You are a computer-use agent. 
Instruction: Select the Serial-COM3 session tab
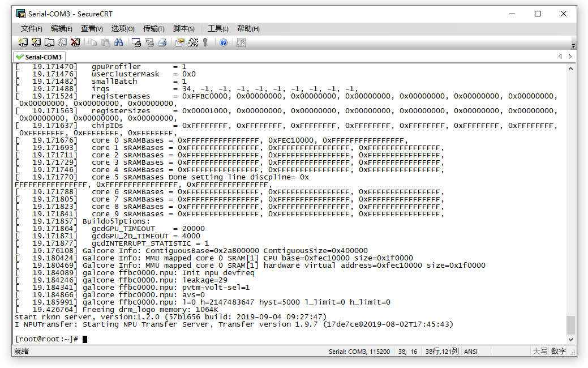pyautogui.click(x=39, y=57)
